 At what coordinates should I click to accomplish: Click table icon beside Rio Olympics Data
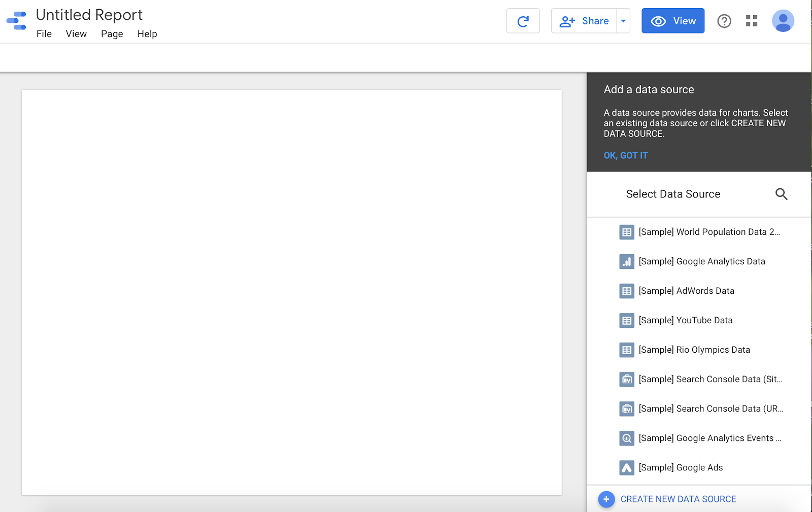click(x=627, y=350)
